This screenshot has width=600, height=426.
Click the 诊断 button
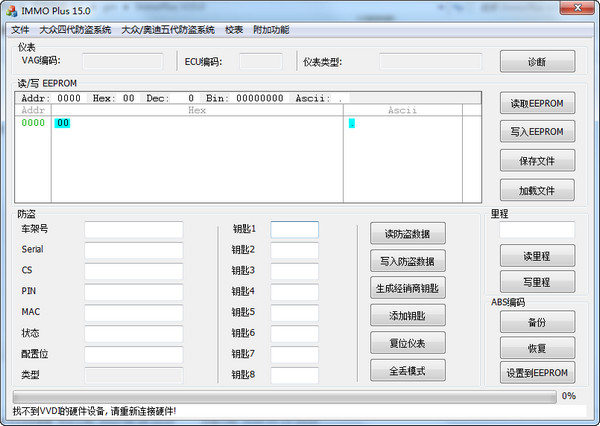[x=537, y=62]
